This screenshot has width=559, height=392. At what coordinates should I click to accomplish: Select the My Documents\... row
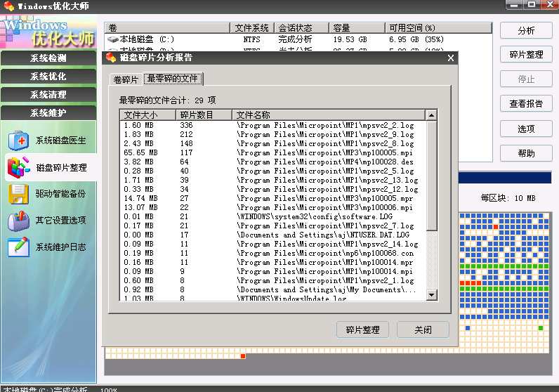(x=272, y=289)
